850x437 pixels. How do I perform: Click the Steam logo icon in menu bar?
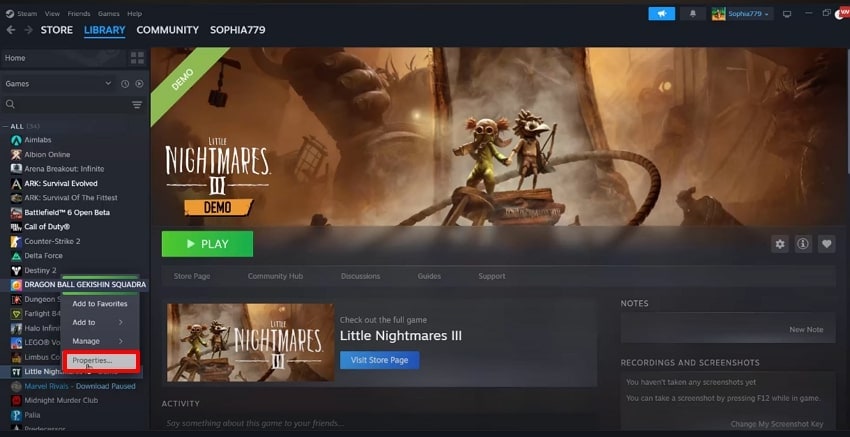point(10,14)
